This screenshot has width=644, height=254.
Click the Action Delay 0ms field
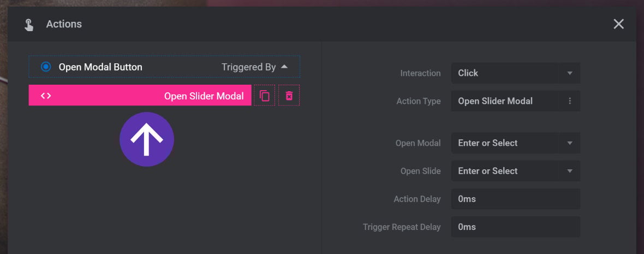(515, 199)
